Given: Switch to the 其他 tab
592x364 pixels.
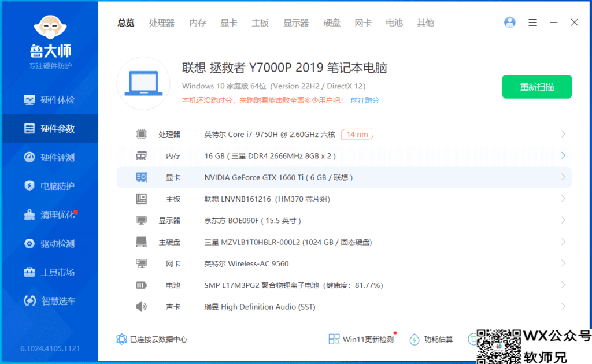Looking at the screenshot, I should tap(425, 23).
